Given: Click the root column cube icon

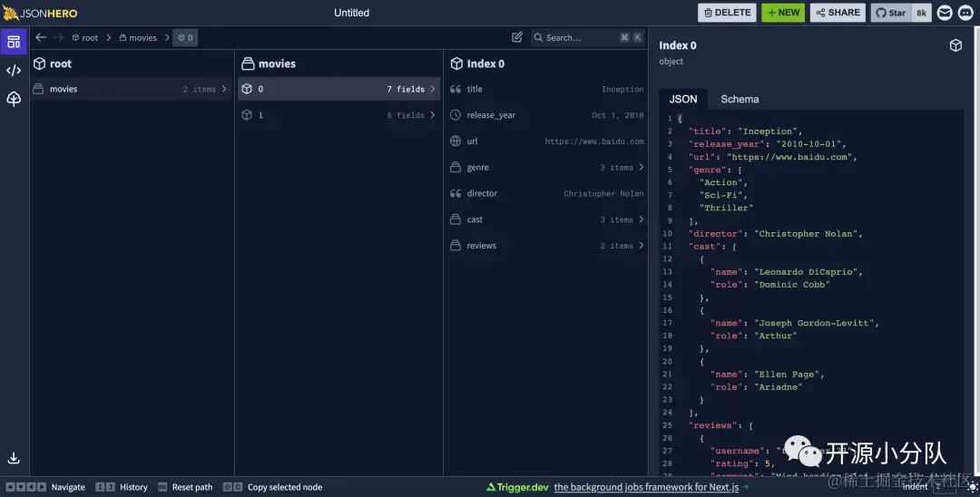Looking at the screenshot, I should tap(39, 63).
